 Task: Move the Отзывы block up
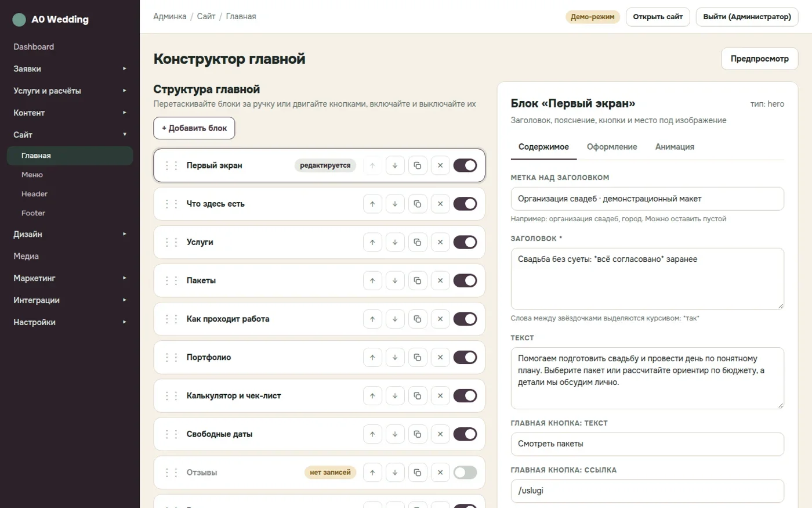point(372,473)
